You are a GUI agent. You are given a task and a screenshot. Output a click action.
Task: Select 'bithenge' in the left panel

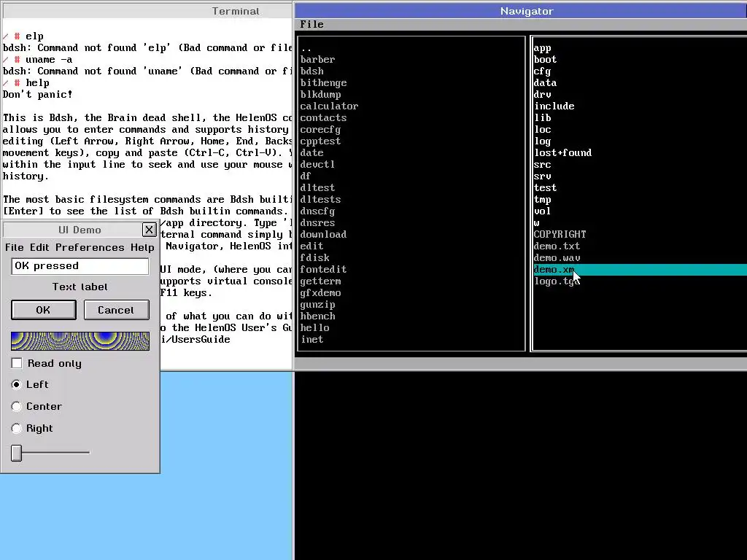(411, 83)
